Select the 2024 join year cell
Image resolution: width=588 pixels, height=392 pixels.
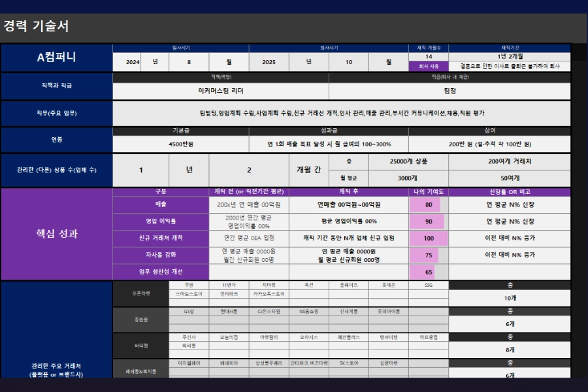133,62
